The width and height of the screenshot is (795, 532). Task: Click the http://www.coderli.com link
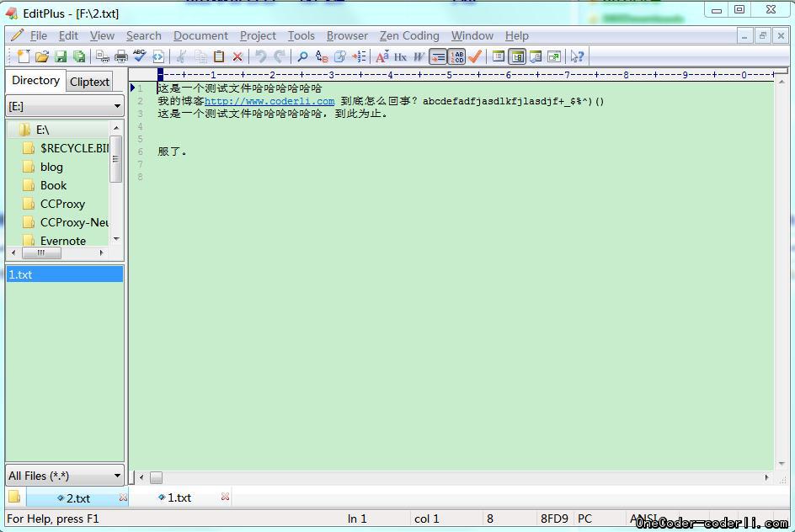point(269,101)
